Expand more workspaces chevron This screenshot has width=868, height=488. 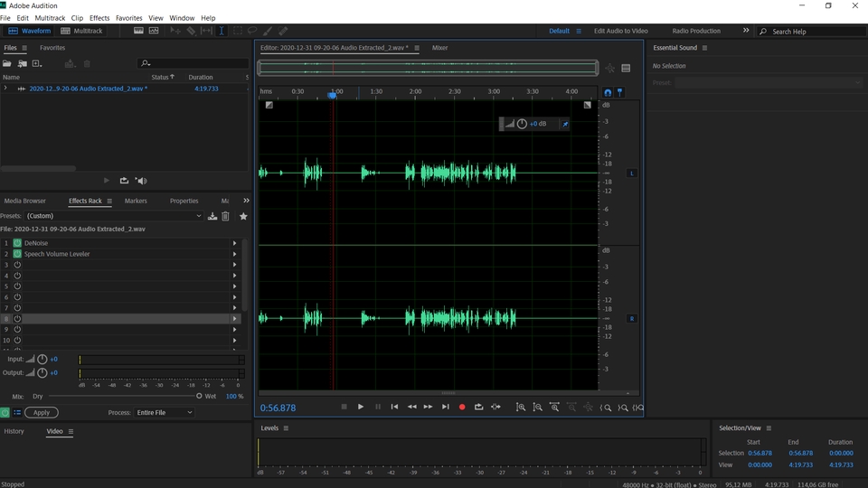[x=746, y=31]
